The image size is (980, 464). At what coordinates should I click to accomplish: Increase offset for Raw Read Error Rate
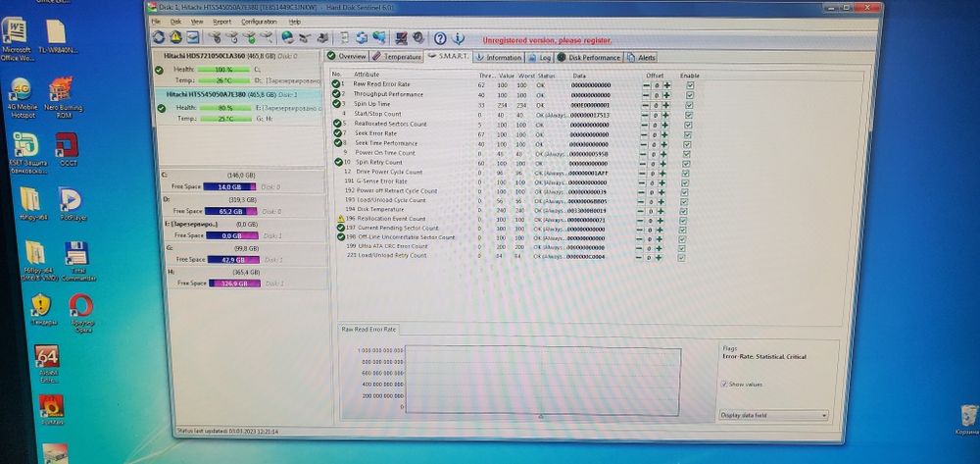pyautogui.click(x=666, y=85)
